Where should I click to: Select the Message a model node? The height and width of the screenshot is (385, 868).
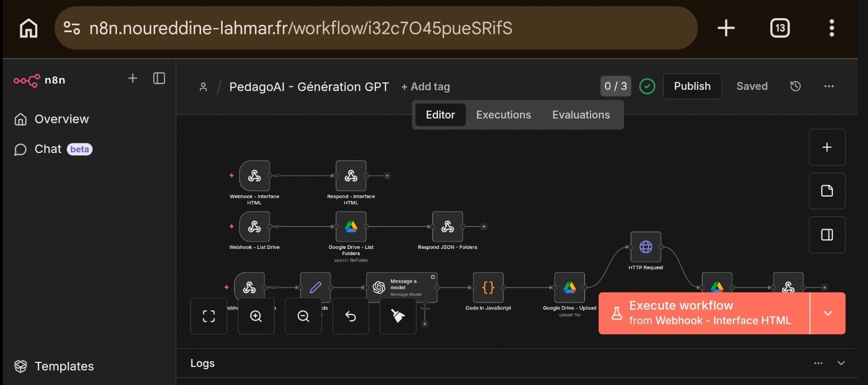(x=402, y=287)
